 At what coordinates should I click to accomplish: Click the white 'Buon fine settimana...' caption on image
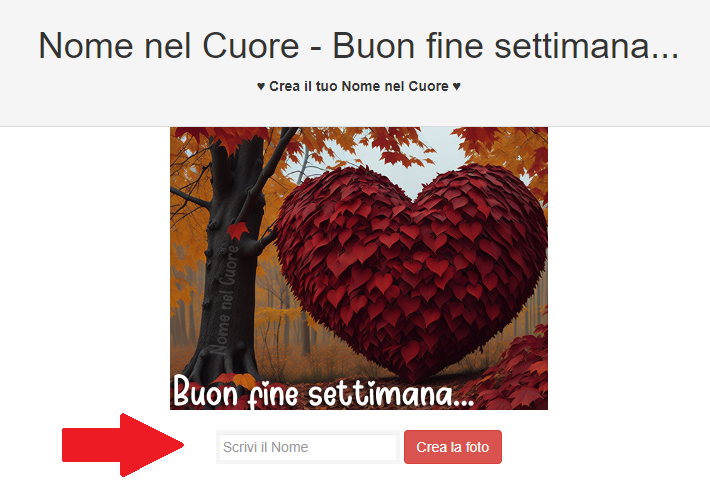323,392
